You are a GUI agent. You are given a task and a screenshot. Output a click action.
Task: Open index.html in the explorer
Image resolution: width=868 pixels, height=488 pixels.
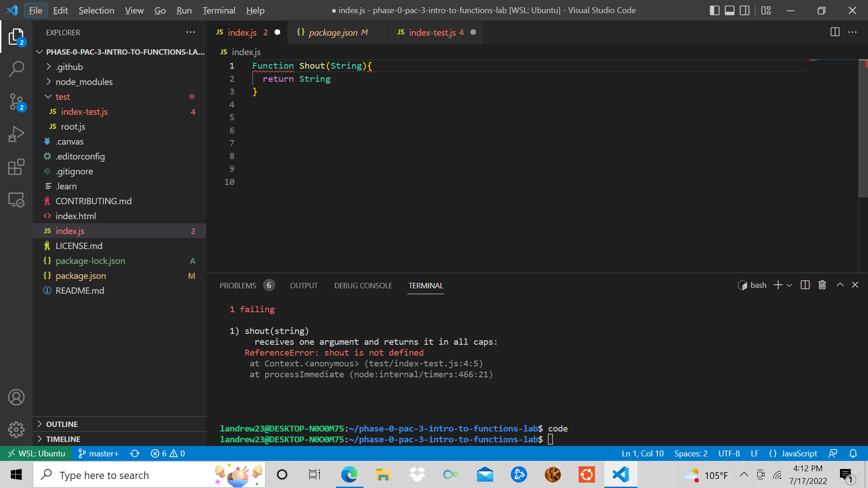[119, 216]
